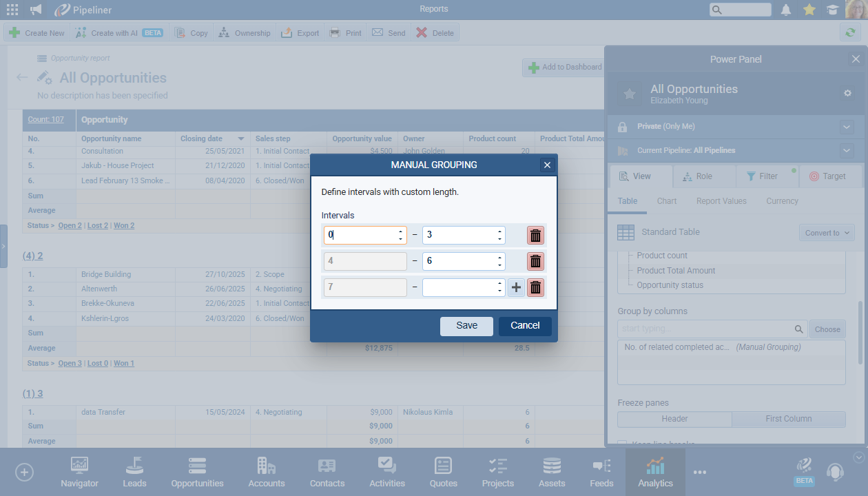The width and height of the screenshot is (868, 496).
Task: Click the empty end value of third interval
Action: [x=457, y=287]
